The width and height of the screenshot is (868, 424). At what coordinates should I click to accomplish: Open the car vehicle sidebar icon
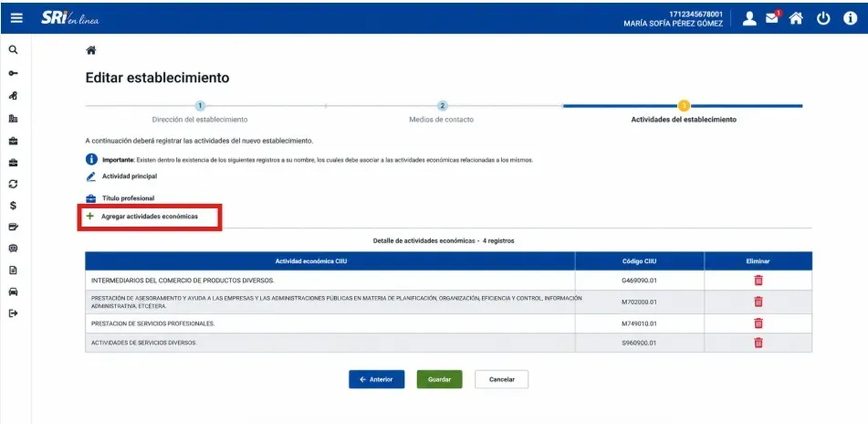click(14, 291)
